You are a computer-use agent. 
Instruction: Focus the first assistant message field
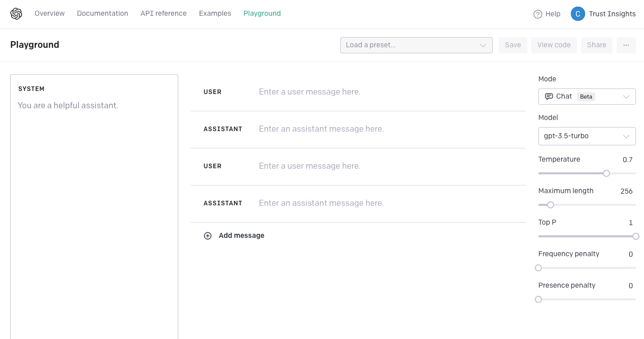[x=389, y=129]
